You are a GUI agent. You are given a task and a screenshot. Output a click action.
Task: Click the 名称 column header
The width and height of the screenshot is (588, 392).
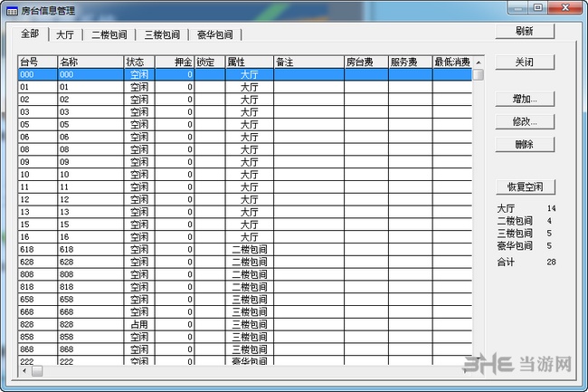coord(90,62)
